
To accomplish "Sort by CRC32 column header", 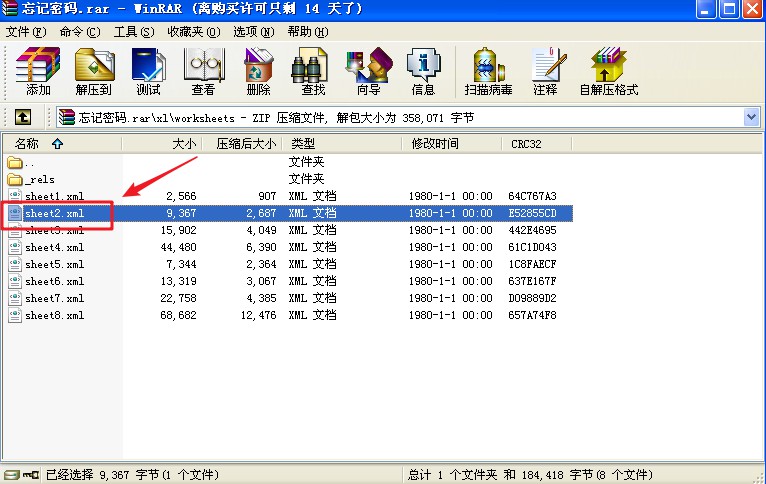I will pyautogui.click(x=537, y=144).
